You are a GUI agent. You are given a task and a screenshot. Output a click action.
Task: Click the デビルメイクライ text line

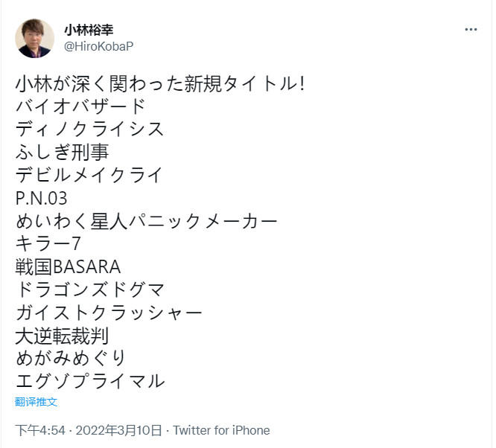click(x=89, y=175)
